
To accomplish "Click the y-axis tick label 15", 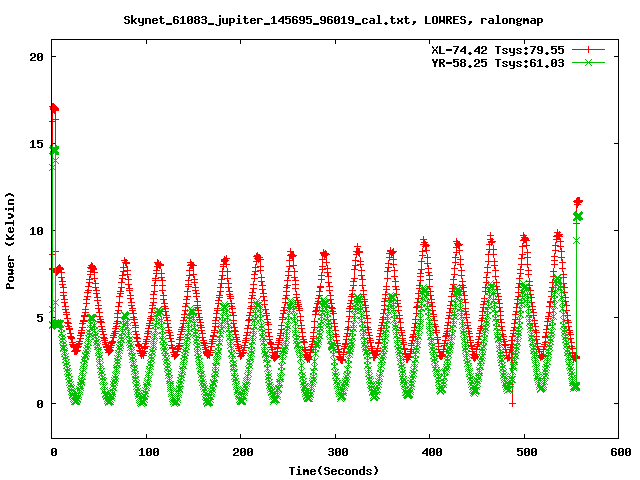I will point(36,144).
